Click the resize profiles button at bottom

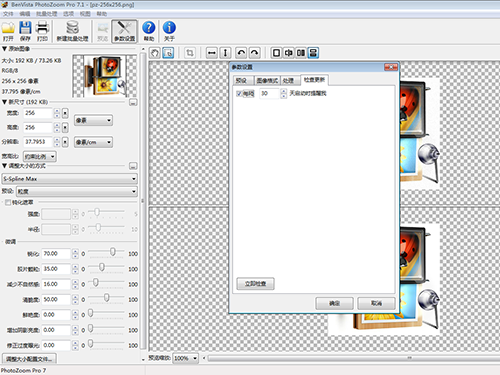click(29, 359)
